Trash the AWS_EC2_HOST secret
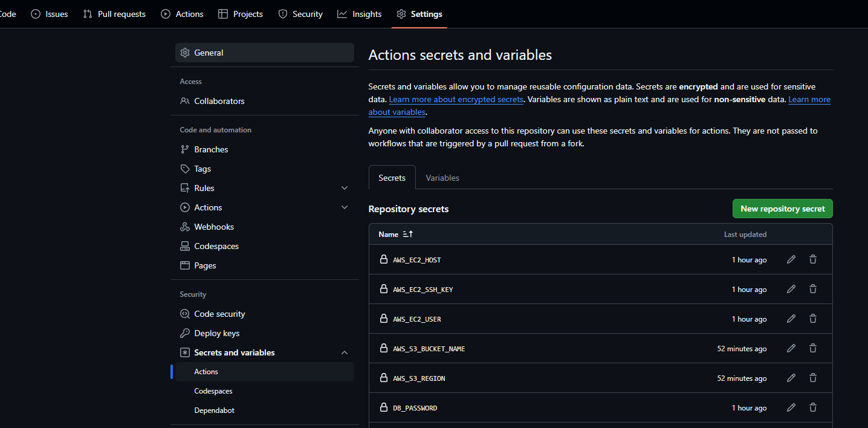 pyautogui.click(x=813, y=259)
